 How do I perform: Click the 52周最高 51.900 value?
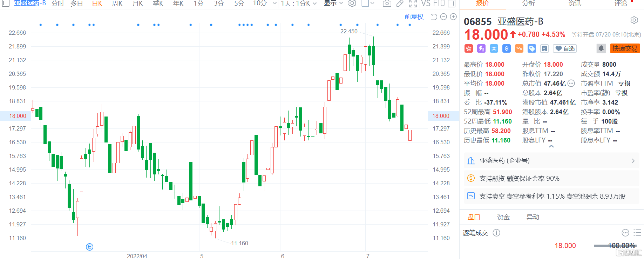[x=502, y=112]
